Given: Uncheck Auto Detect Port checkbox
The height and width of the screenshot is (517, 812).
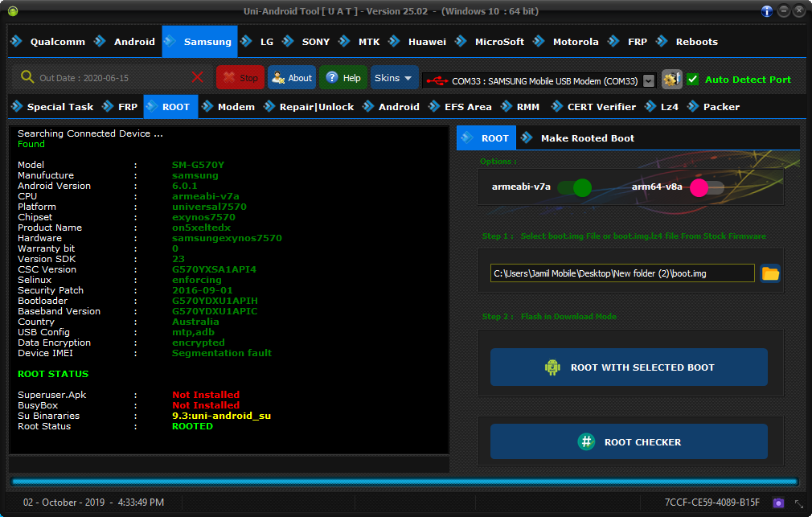Looking at the screenshot, I should tap(692, 79).
